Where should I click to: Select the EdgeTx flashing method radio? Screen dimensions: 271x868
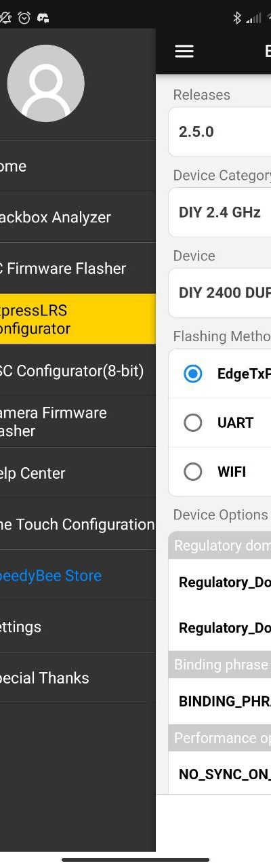click(193, 374)
